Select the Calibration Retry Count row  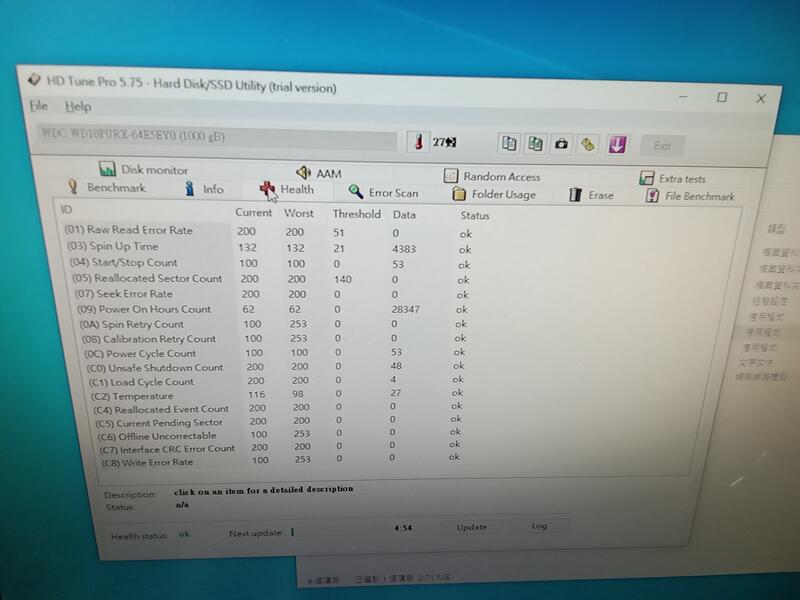pyautogui.click(x=273, y=338)
